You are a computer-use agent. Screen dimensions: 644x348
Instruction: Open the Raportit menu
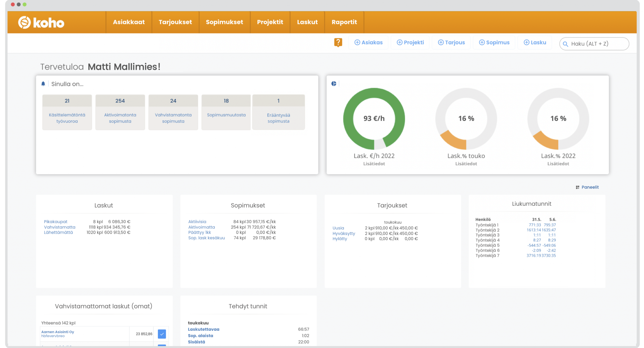pyautogui.click(x=344, y=22)
